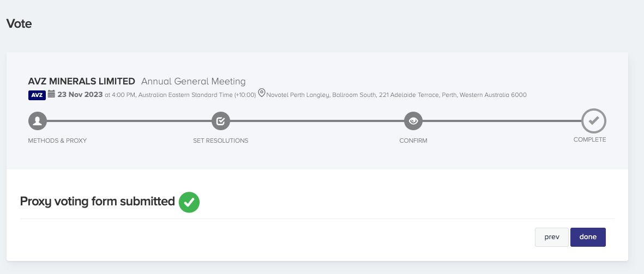Click the Confirm eye step icon
The height and width of the screenshot is (274, 644).
413,121
